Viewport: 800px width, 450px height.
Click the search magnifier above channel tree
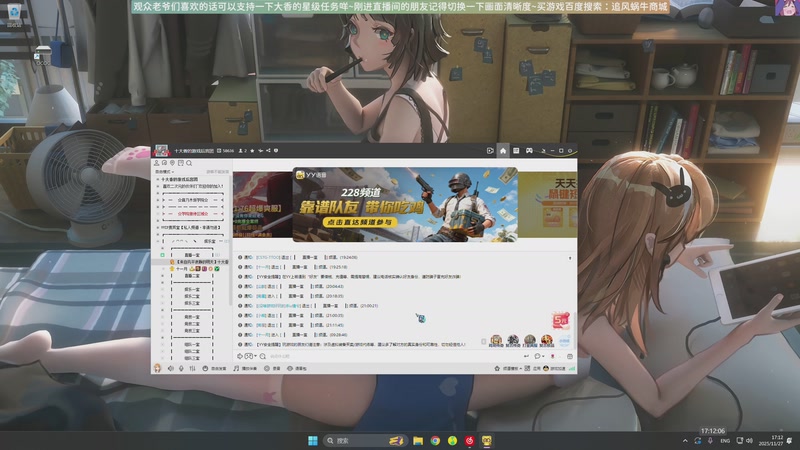pos(189,163)
